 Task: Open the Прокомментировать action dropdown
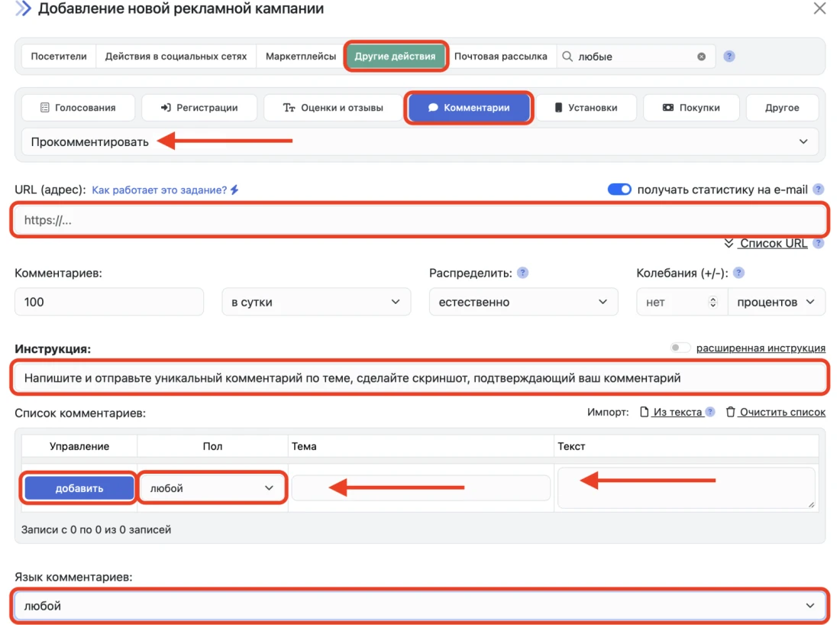point(419,141)
